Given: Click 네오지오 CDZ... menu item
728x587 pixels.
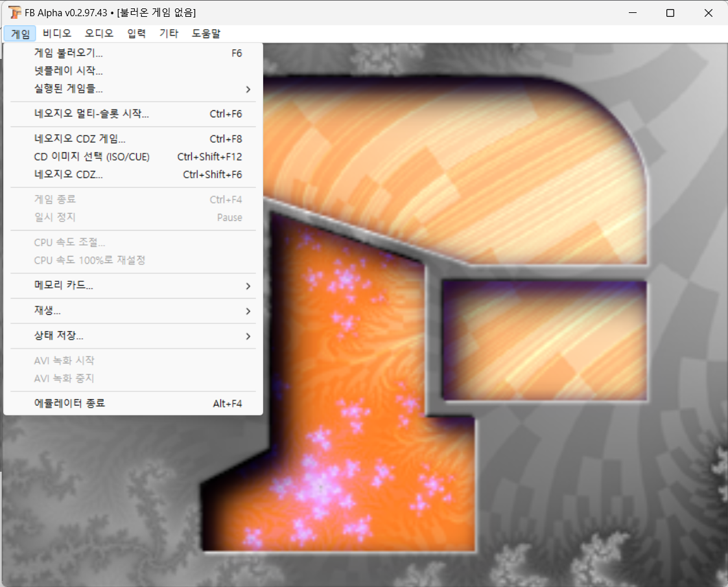Looking at the screenshot, I should [134, 174].
